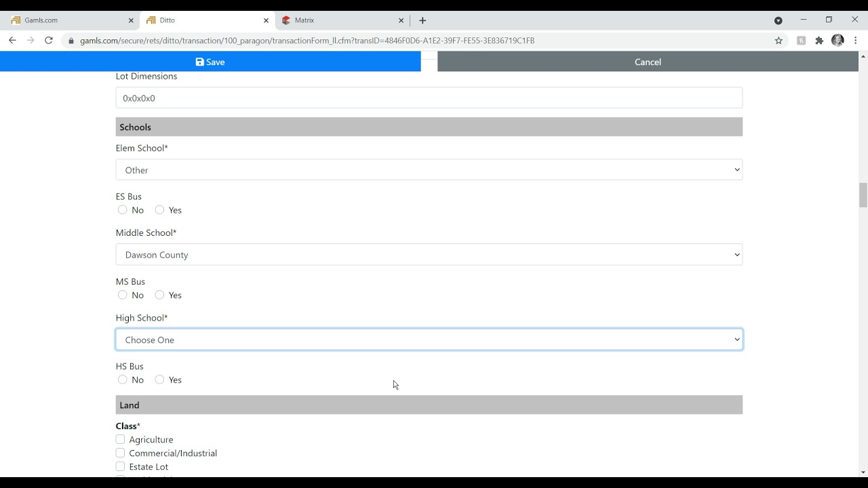Click the browser forward arrow
This screenshot has height=488, width=868.
[31, 41]
